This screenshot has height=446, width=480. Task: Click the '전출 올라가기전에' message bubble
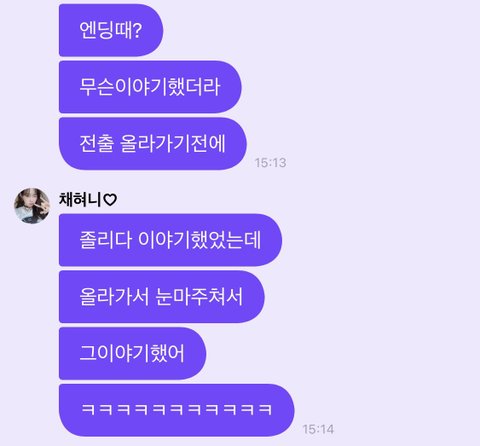(x=153, y=144)
